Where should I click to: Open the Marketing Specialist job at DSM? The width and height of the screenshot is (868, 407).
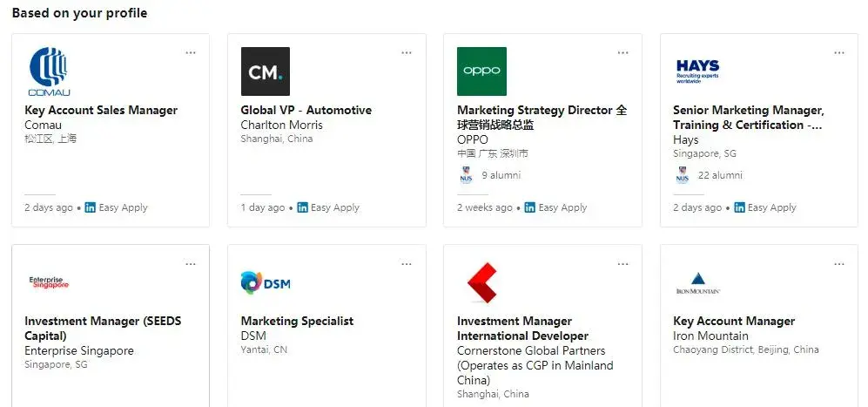pyautogui.click(x=297, y=321)
